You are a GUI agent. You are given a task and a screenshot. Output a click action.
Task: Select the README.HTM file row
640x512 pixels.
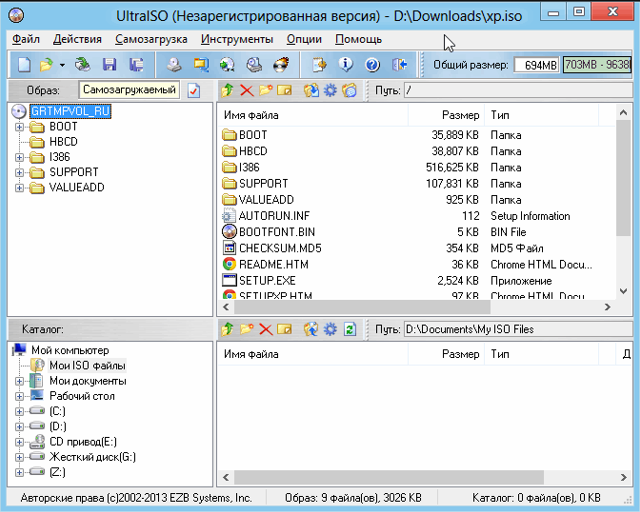(x=416, y=265)
